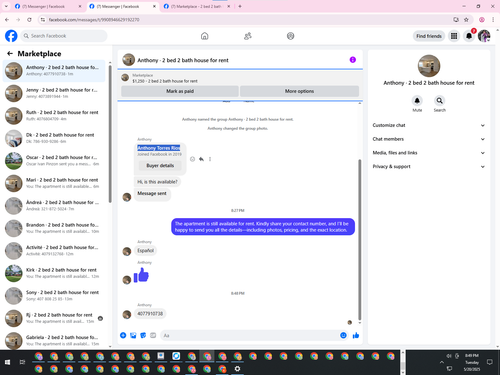Open Ruth's 2 bed 2 bath conversation
This screenshot has height=375, width=500.
(54, 115)
